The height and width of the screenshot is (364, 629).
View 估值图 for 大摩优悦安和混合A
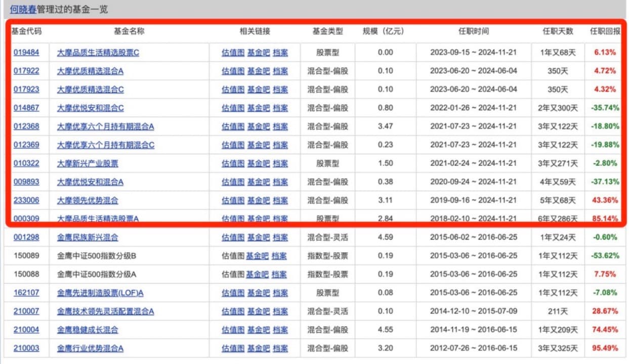[x=233, y=182]
